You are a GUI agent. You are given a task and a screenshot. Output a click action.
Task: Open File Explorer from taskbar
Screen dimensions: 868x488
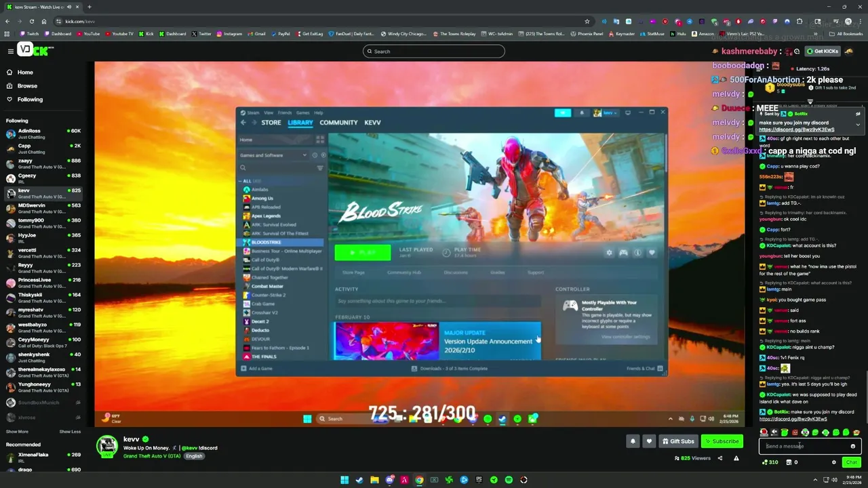click(374, 480)
